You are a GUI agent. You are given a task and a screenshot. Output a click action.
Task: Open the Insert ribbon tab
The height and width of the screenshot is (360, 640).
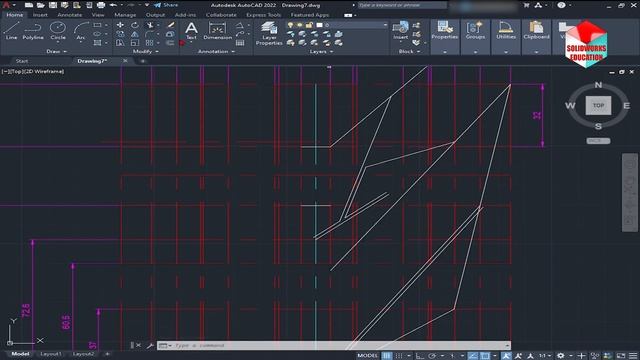tap(40, 15)
